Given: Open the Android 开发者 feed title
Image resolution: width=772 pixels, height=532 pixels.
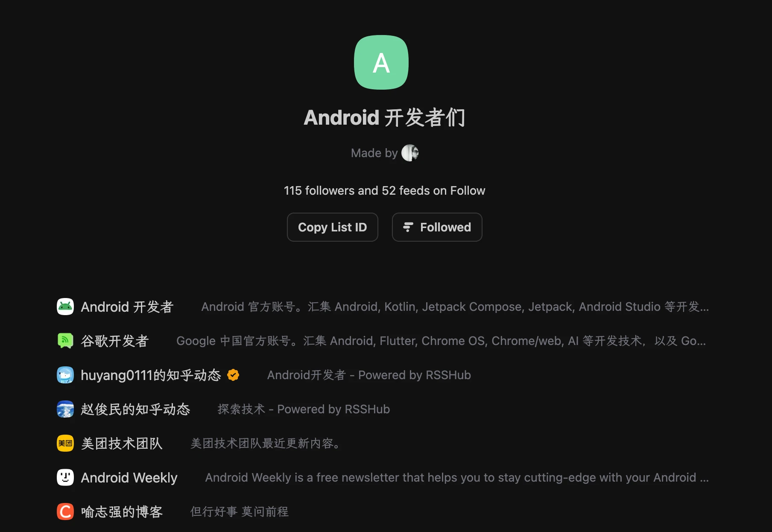Looking at the screenshot, I should click(127, 307).
